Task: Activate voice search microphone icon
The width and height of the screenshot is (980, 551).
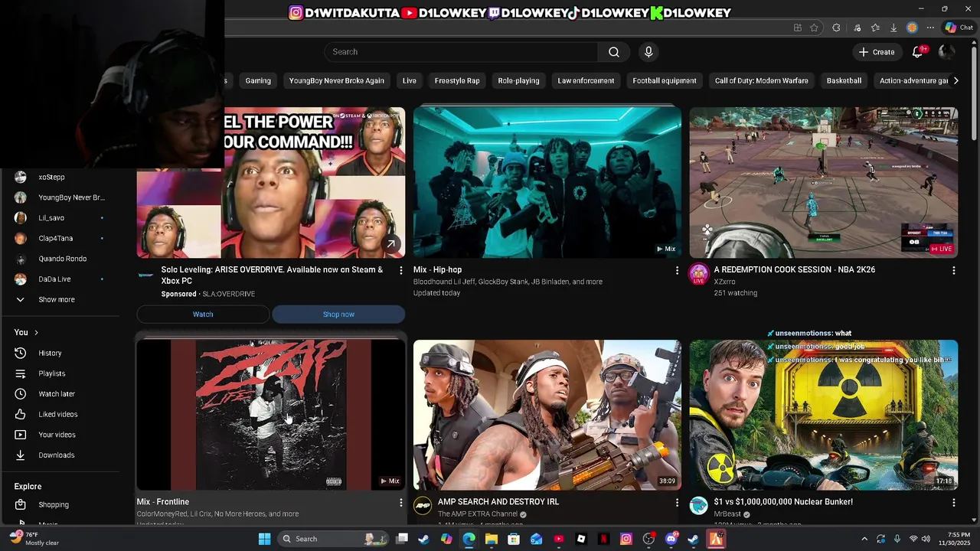Action: point(648,52)
